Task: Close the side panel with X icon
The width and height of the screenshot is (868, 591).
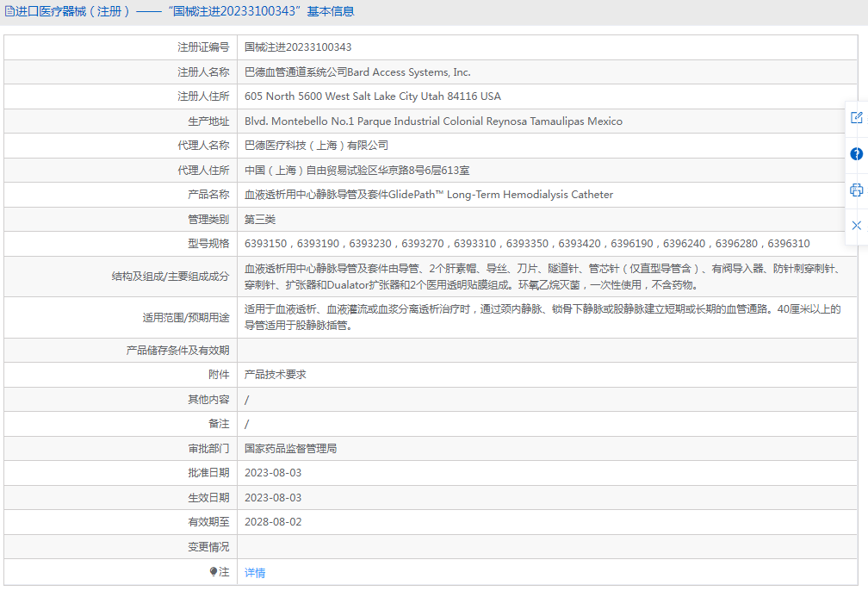Action: pos(856,226)
